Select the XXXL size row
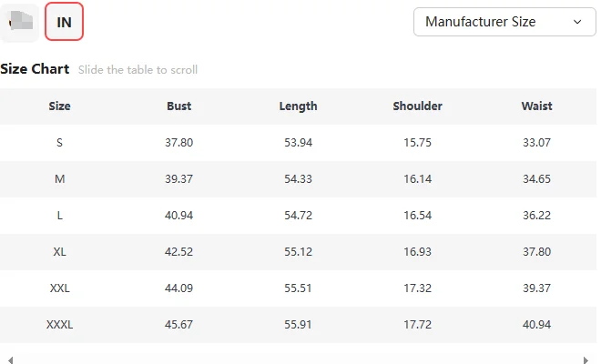The height and width of the screenshot is (364, 601). (298, 325)
